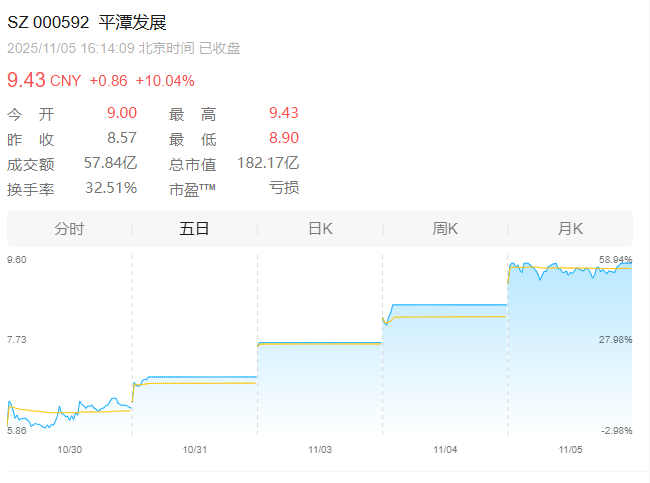Show the 月K monthly chart tab

(x=570, y=229)
